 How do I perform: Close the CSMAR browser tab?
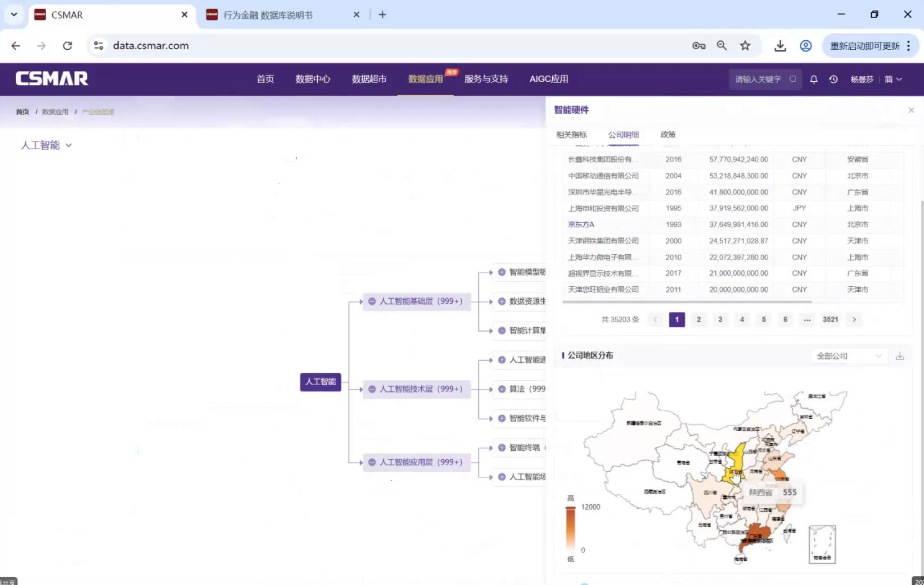tap(184, 14)
